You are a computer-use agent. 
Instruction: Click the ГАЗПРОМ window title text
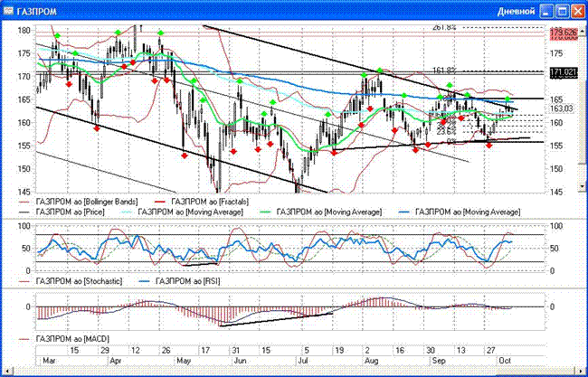pos(37,12)
